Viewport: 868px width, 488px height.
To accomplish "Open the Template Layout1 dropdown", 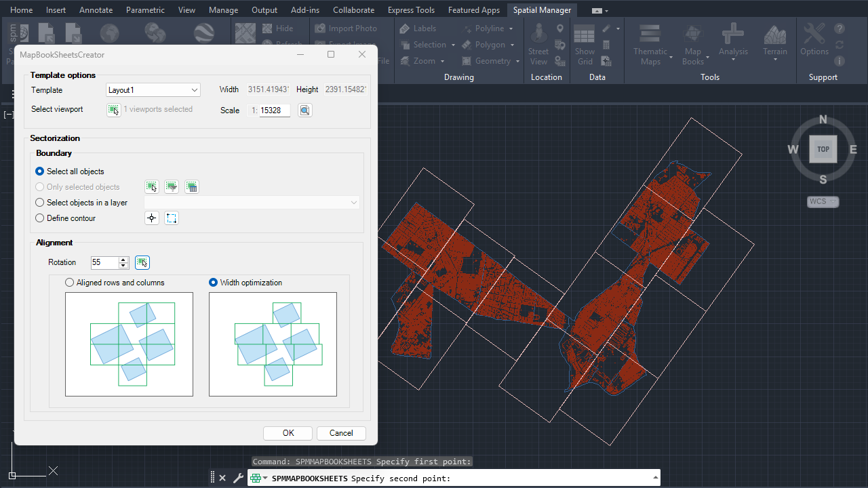I will click(153, 90).
